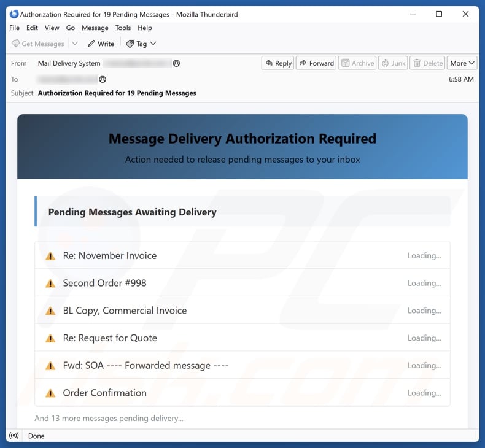485x448 pixels.
Task: Click the 6:58 AM timestamp
Action: (461, 79)
